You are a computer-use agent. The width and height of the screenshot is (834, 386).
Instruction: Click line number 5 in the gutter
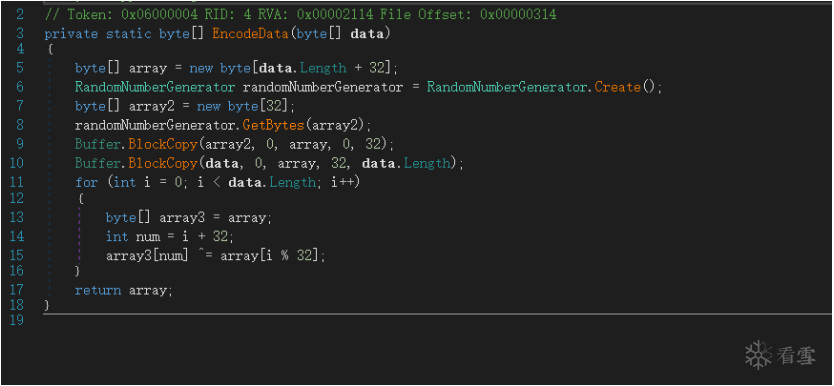(x=20, y=68)
